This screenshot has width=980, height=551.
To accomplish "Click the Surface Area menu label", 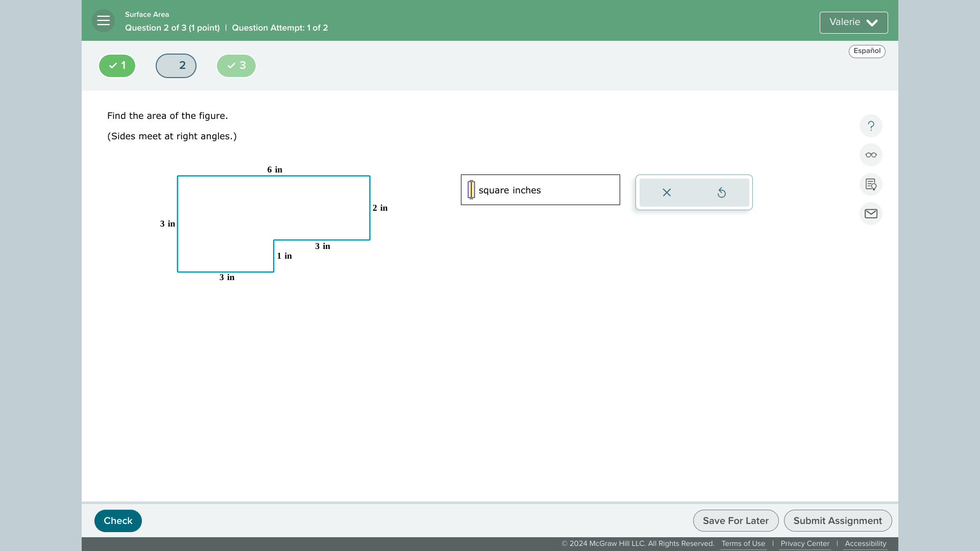I will pos(146,14).
